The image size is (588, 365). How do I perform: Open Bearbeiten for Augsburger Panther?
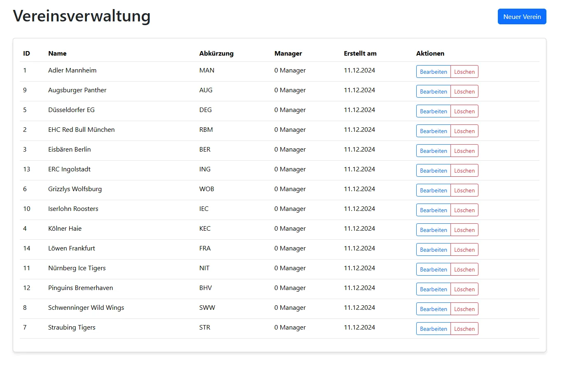(x=433, y=91)
